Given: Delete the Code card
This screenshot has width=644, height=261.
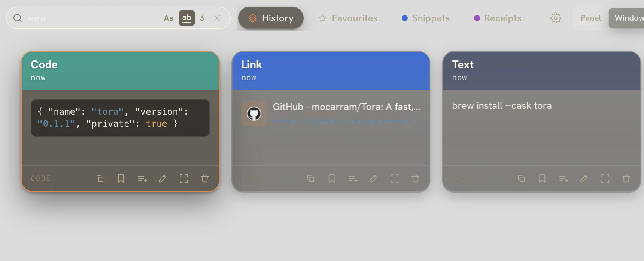Looking at the screenshot, I should tap(205, 178).
